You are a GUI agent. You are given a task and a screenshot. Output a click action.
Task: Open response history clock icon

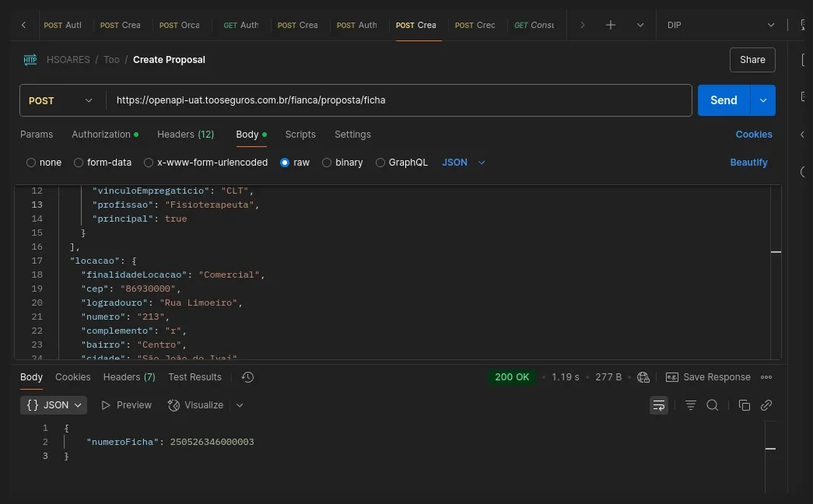[x=247, y=377]
